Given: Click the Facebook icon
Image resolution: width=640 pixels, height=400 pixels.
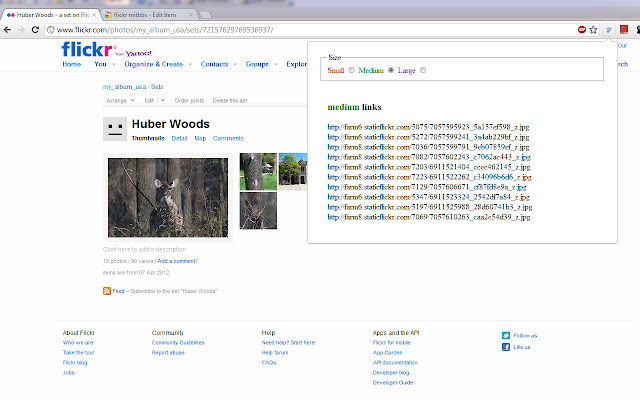Looking at the screenshot, I should [x=506, y=347].
